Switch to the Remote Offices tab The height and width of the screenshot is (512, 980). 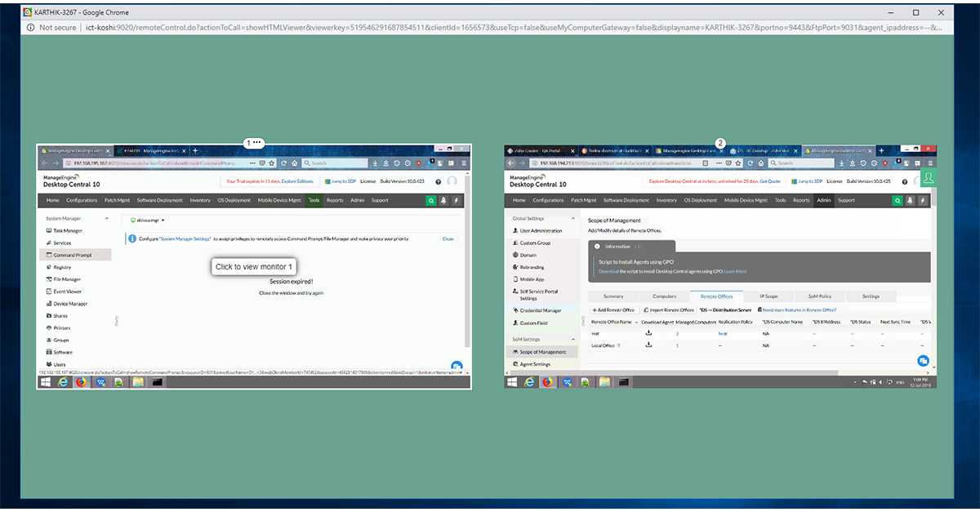(717, 296)
